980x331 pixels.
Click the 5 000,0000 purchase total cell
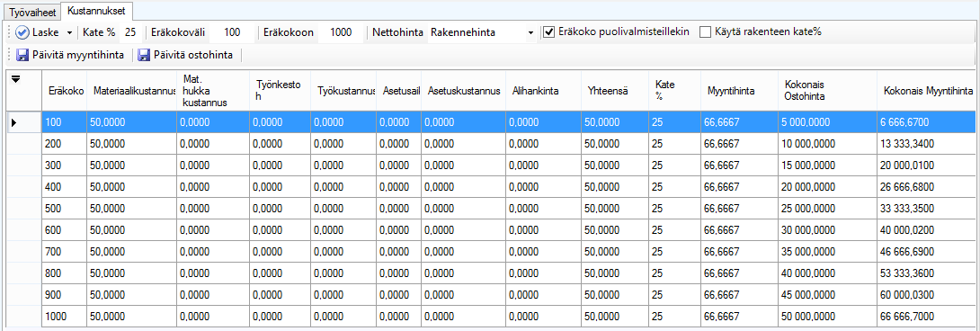(827, 122)
